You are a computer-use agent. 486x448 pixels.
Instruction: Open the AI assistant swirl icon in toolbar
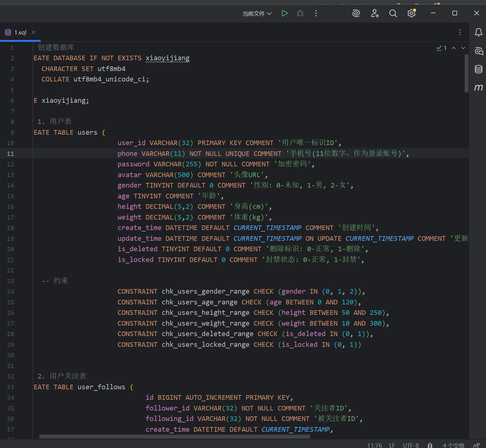click(x=356, y=13)
